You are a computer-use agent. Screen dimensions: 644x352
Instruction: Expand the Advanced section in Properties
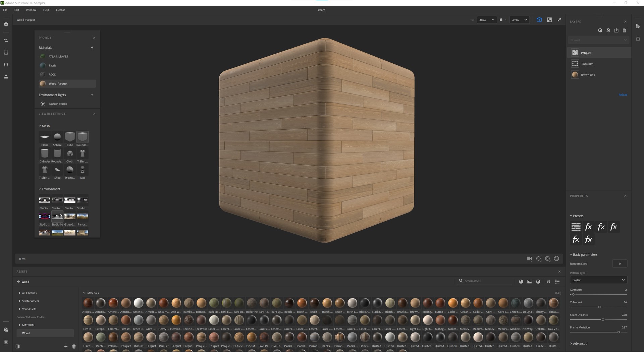[x=580, y=343]
